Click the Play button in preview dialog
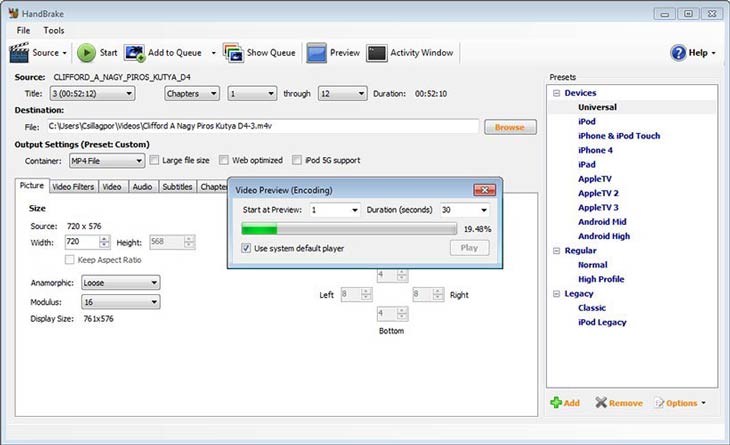Screen dimensions: 730x445 point(469,248)
